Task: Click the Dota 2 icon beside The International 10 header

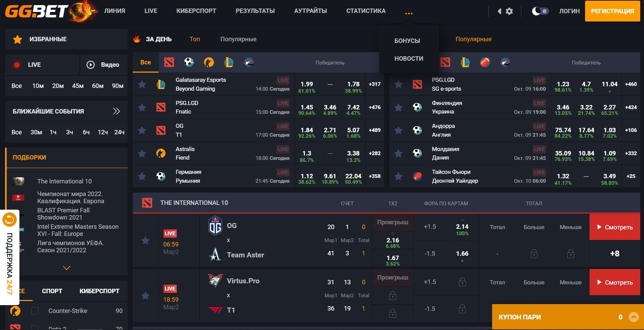Action: point(147,203)
